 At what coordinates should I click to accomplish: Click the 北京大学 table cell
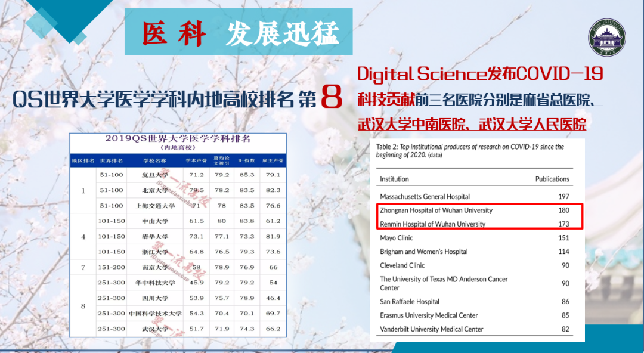155,190
